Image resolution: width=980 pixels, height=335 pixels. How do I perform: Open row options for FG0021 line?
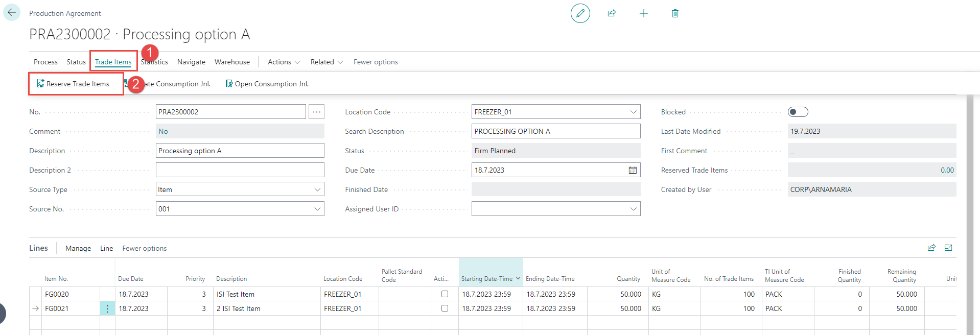coord(107,308)
